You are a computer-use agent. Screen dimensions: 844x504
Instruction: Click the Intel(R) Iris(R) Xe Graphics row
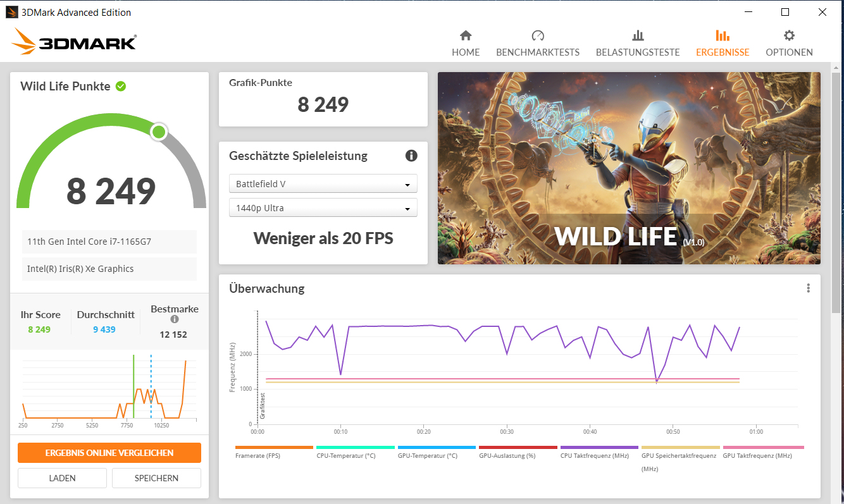click(109, 269)
